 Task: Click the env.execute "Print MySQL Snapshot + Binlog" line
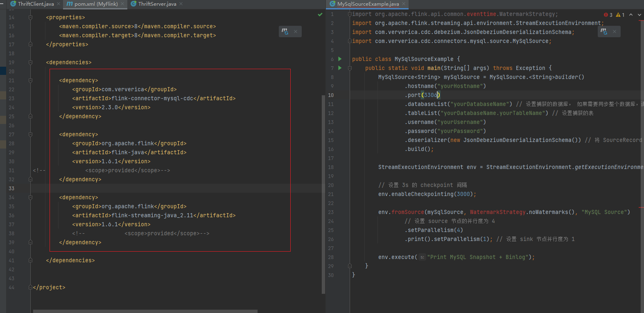pos(456,257)
